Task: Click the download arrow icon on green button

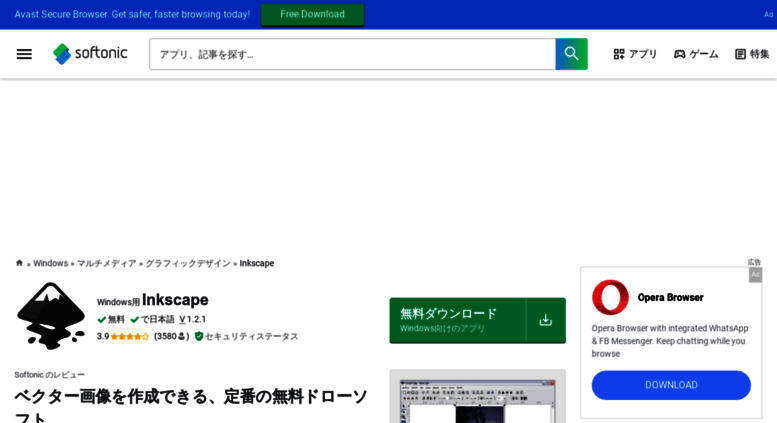Action: [x=546, y=320]
